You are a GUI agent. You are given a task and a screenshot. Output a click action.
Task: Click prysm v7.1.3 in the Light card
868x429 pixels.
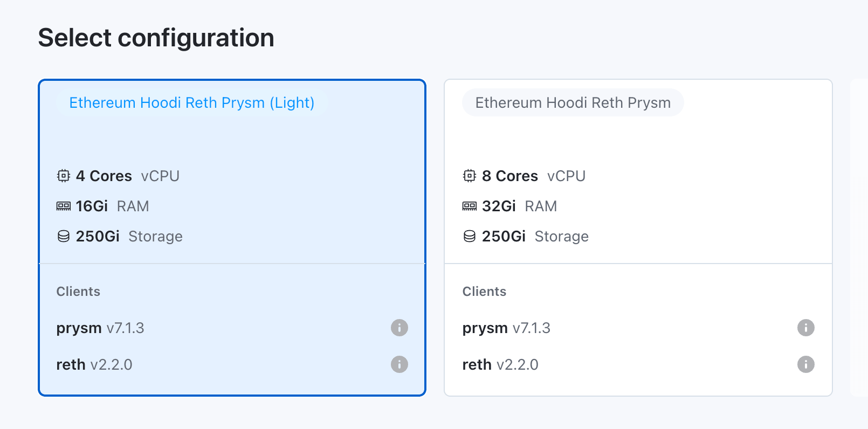[x=100, y=328]
